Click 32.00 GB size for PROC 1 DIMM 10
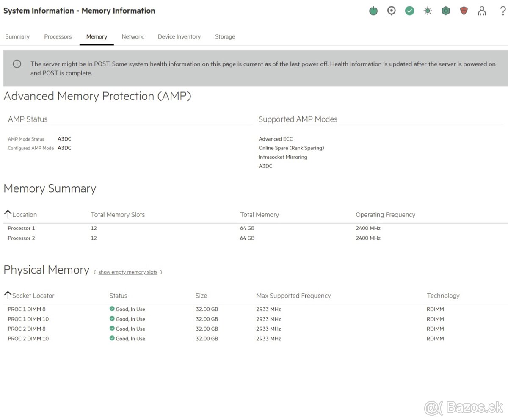Screen dimensions: 508x420 [x=207, y=319]
